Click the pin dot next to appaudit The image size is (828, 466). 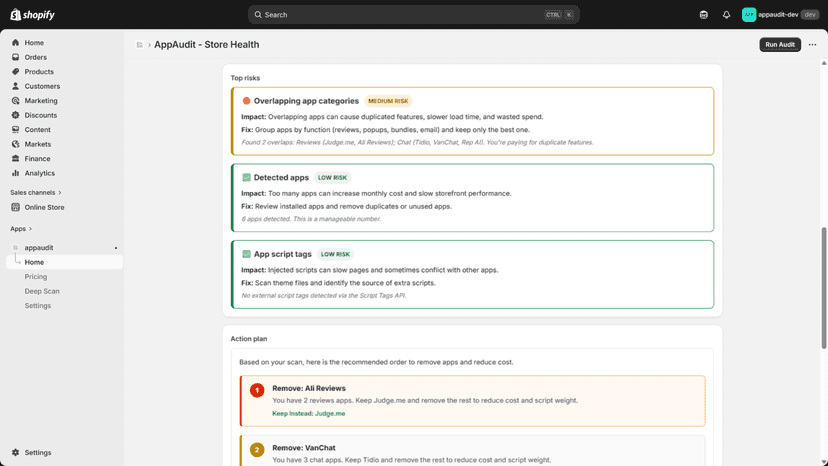tap(116, 248)
